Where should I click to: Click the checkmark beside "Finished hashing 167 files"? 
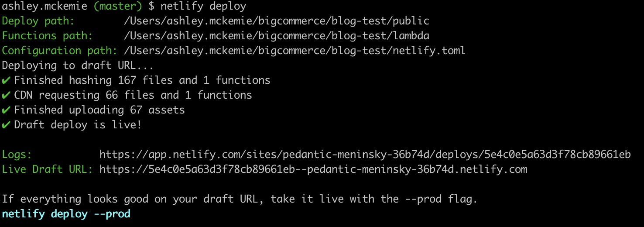tap(6, 80)
